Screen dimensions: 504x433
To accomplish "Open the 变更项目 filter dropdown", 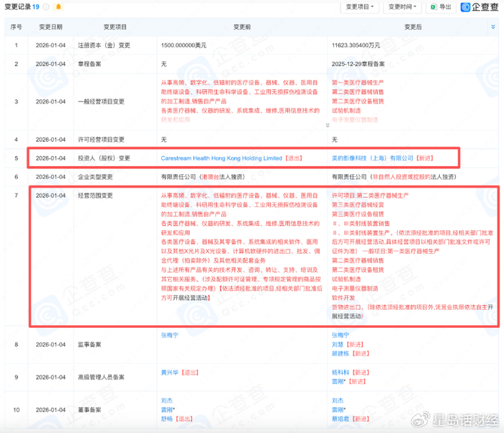I will [359, 6].
